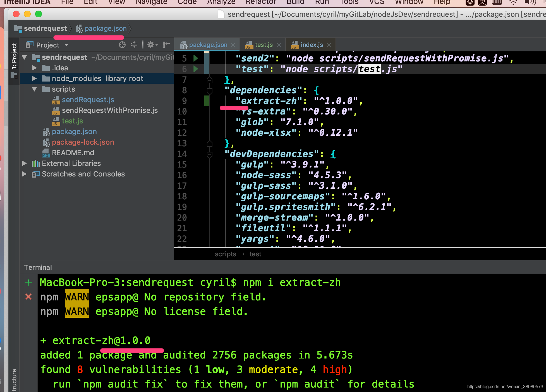Open sendRequestWithPromise.js in the project tree
546x392 pixels.
110,111
